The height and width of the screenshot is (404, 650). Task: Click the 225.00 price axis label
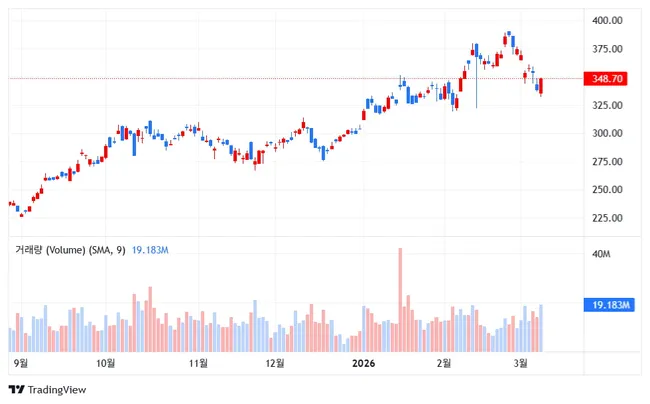[608, 218]
